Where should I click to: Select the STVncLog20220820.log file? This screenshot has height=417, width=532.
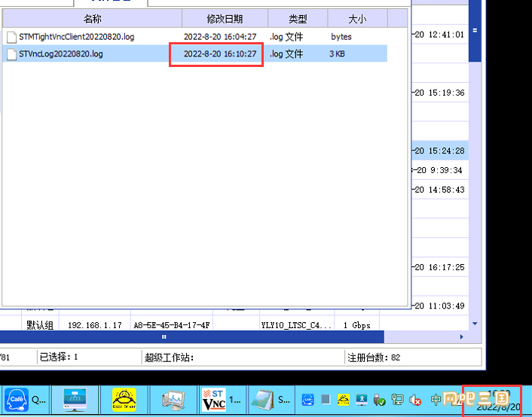pos(194,53)
